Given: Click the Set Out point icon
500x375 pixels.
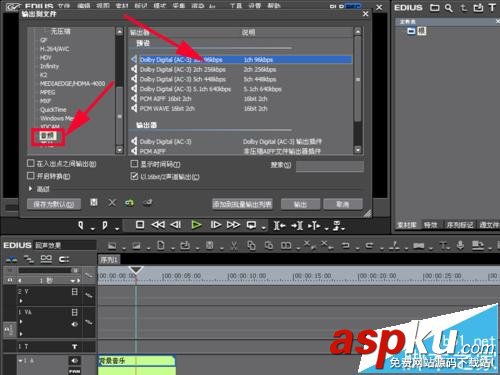Looking at the screenshot, I should coord(105,225).
